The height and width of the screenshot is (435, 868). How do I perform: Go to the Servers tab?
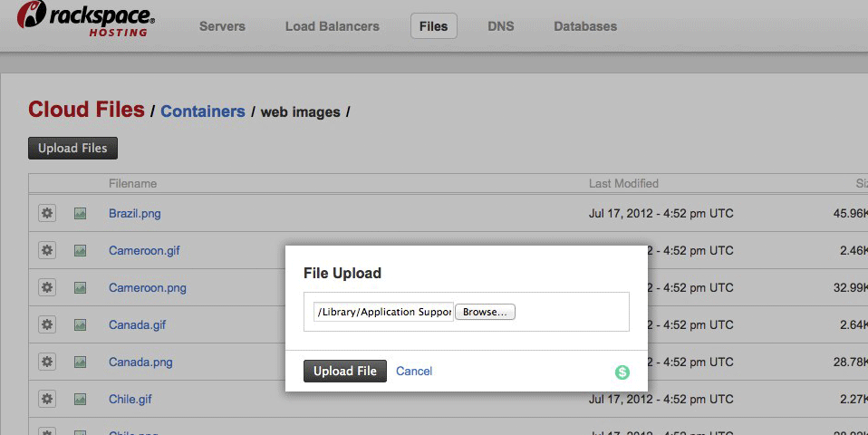tap(222, 26)
